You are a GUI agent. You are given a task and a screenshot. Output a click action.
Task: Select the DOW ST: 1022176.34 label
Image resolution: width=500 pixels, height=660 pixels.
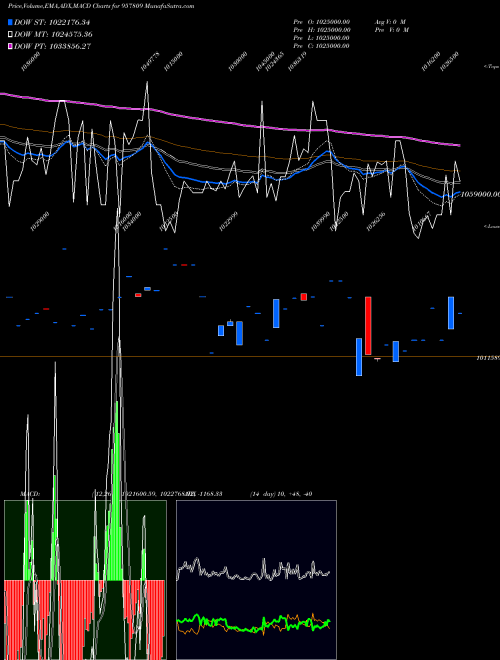pos(52,22)
